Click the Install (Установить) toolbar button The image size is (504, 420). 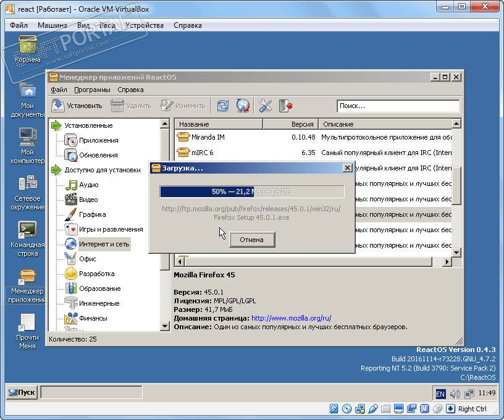pyautogui.click(x=77, y=106)
